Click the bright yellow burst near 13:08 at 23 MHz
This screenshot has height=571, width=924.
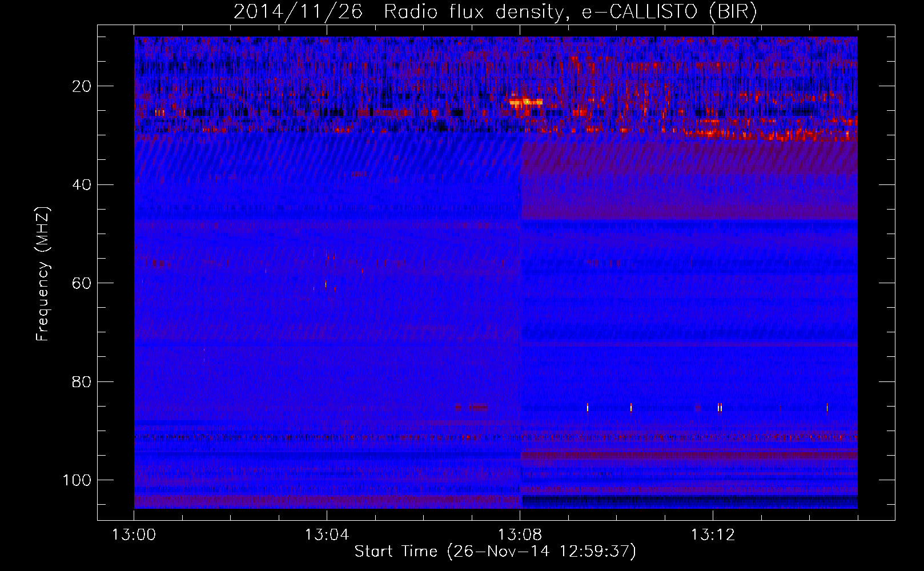point(526,103)
